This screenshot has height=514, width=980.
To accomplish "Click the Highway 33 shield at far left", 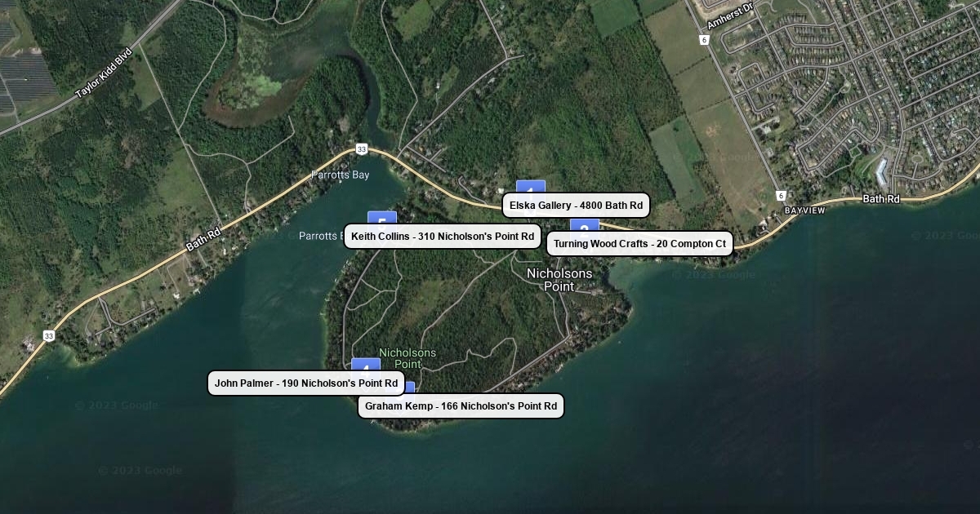I will 49,335.
